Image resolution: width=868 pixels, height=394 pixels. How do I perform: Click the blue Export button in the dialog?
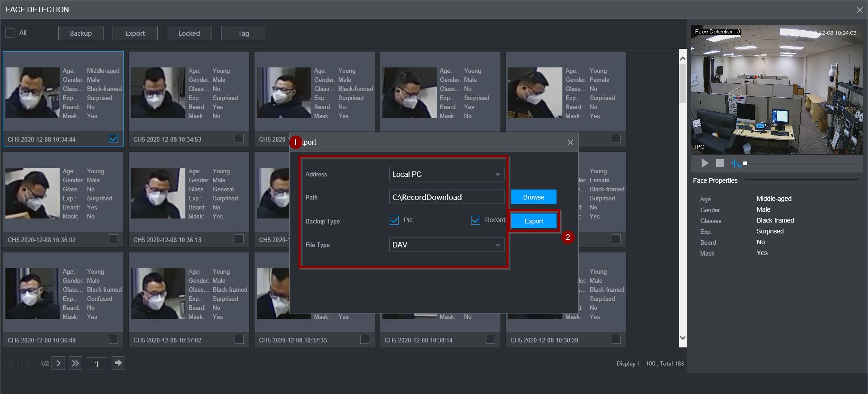[x=534, y=221]
